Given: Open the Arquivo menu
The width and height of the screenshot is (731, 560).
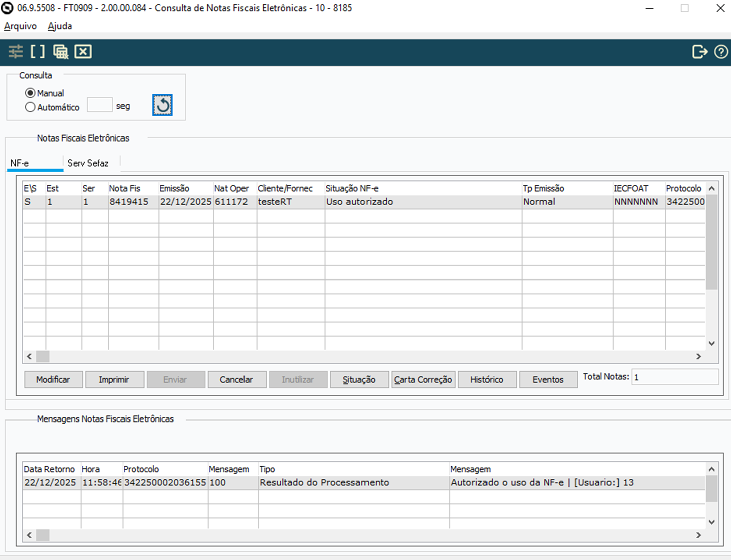Looking at the screenshot, I should (x=20, y=26).
